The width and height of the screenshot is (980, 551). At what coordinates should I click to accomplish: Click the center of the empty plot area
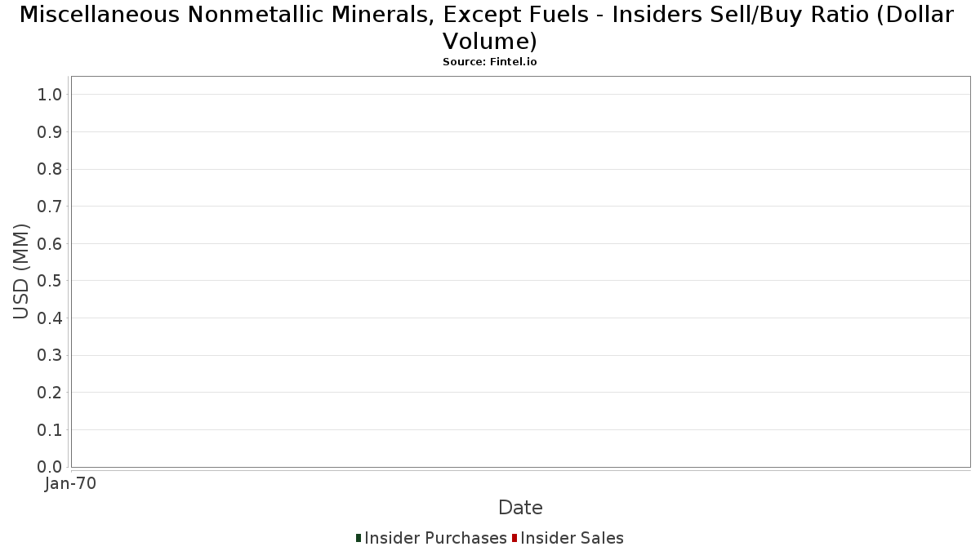[520, 272]
